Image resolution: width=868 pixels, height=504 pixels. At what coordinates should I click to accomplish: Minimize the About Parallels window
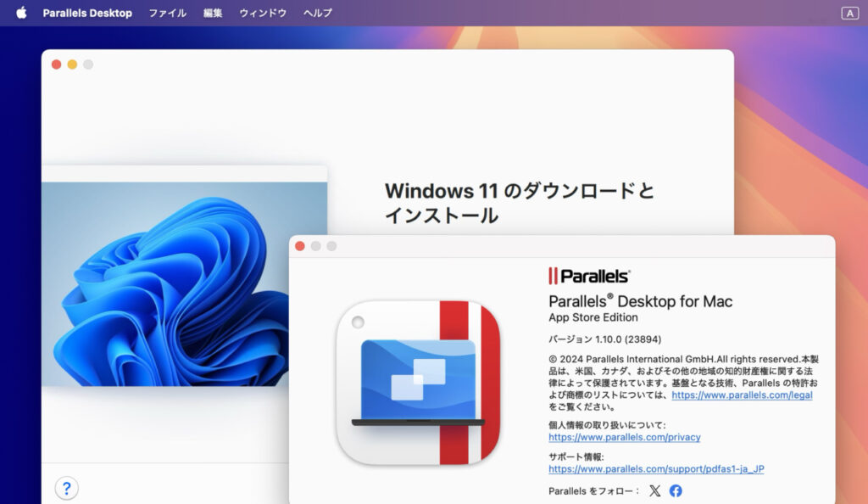316,245
